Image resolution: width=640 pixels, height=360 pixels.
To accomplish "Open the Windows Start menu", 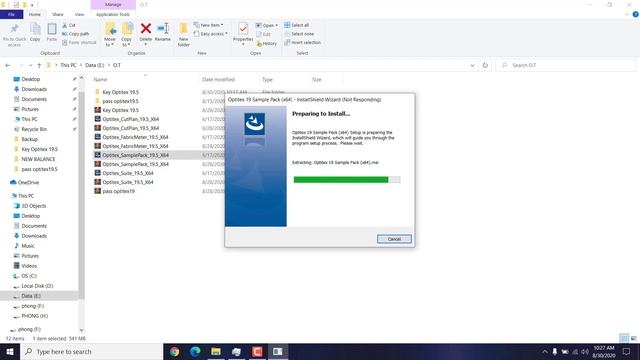I will [10, 351].
